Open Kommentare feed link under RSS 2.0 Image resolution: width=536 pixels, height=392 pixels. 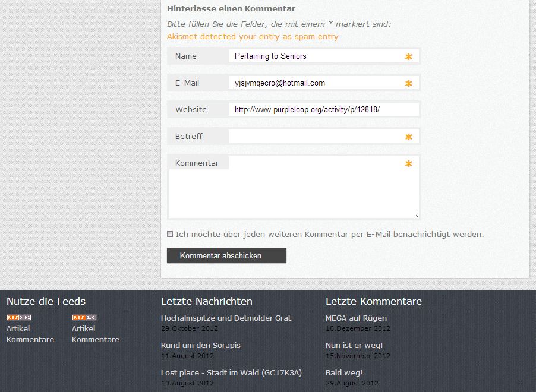96,340
